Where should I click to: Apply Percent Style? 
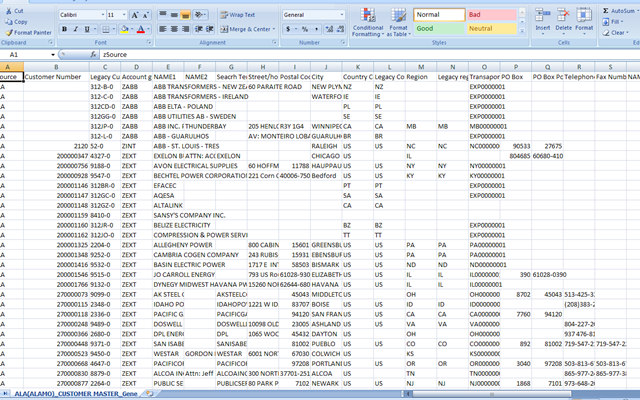click(x=304, y=29)
